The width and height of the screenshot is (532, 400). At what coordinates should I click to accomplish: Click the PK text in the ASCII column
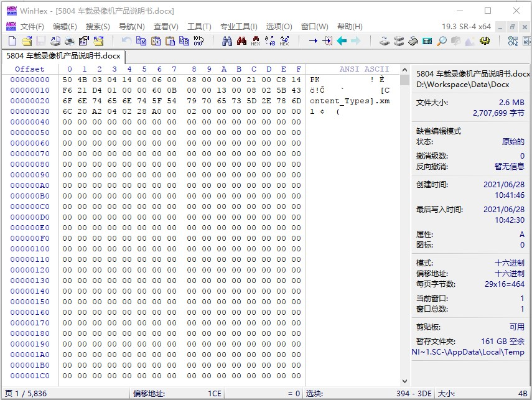tap(314, 80)
